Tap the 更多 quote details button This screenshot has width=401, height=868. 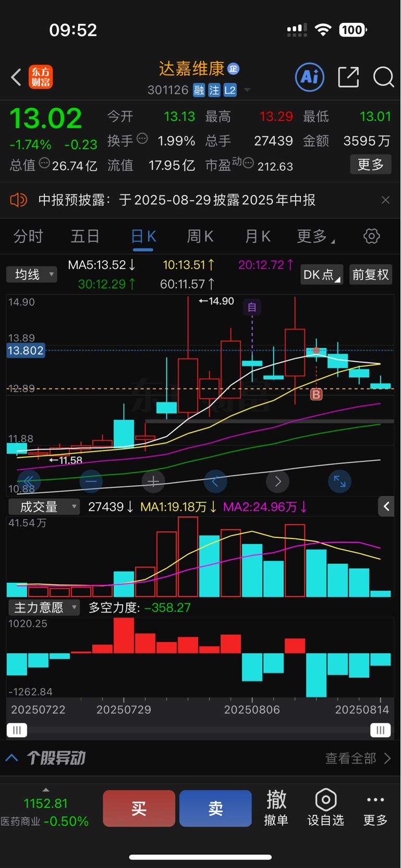371,165
